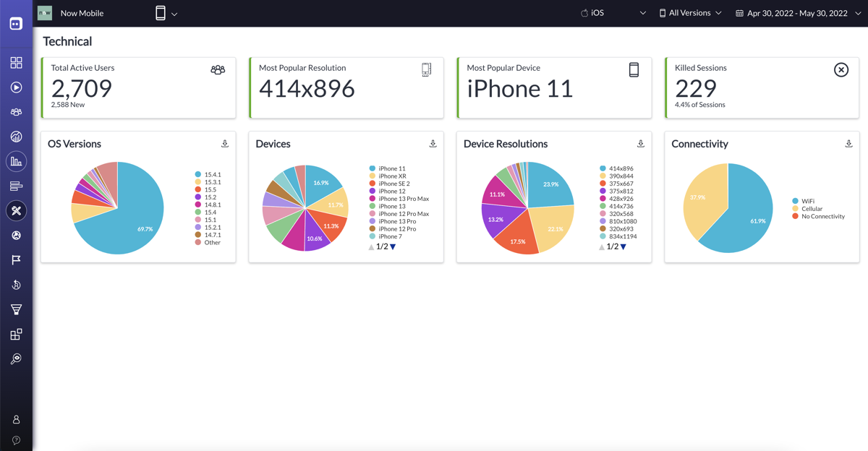Select the Technical tools icon in the sidebar
The width and height of the screenshot is (868, 451).
point(16,210)
